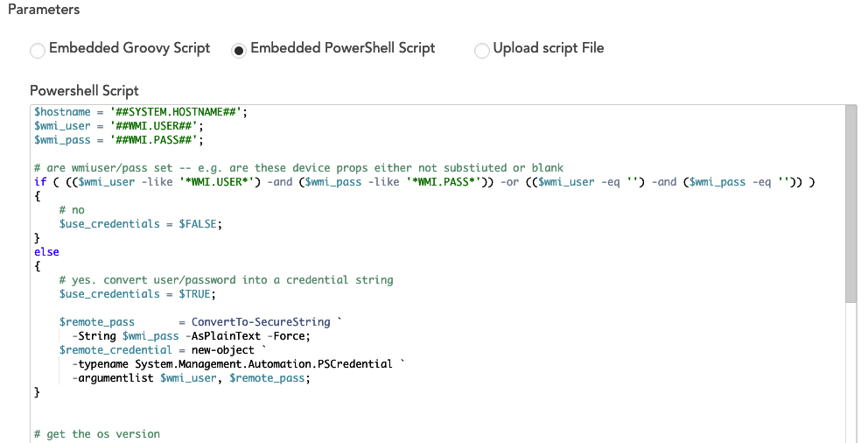The width and height of the screenshot is (868, 443).
Task: Select the Embedded Groovy Script radio button
Action: click(x=38, y=50)
